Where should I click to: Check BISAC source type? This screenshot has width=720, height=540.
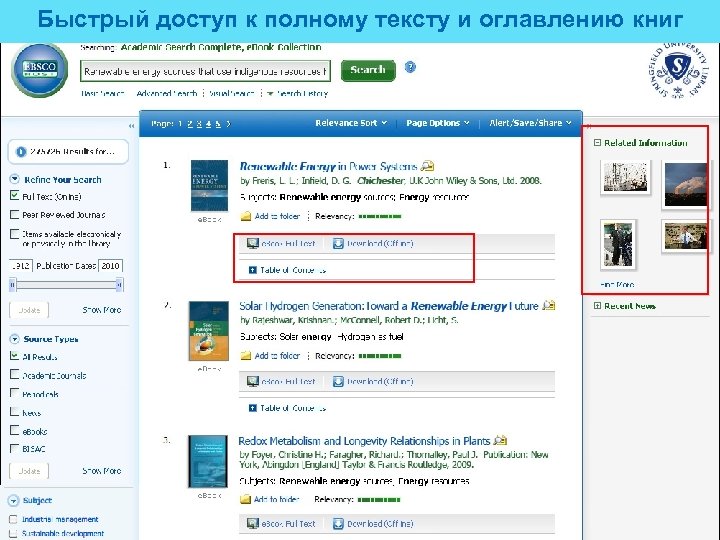coord(15,449)
